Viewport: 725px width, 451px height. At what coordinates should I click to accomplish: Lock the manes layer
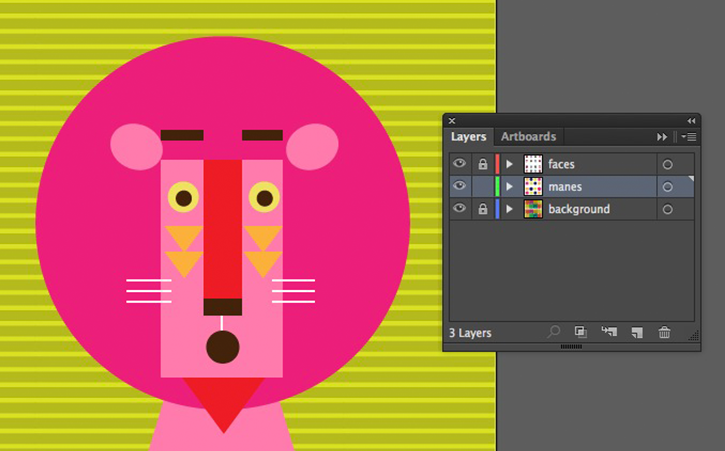pyautogui.click(x=483, y=186)
